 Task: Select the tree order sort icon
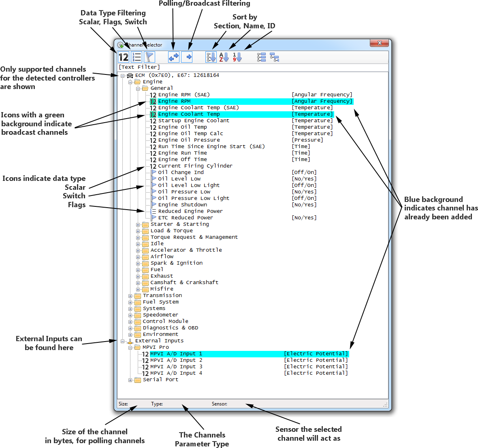(211, 57)
